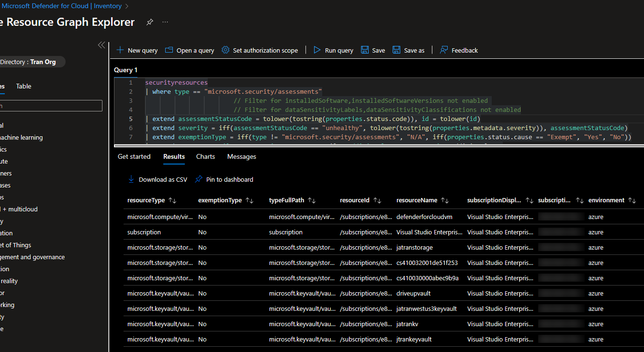The width and height of the screenshot is (644, 352).
Task: Sort by typeFullPath column arrows
Action: [x=312, y=200]
